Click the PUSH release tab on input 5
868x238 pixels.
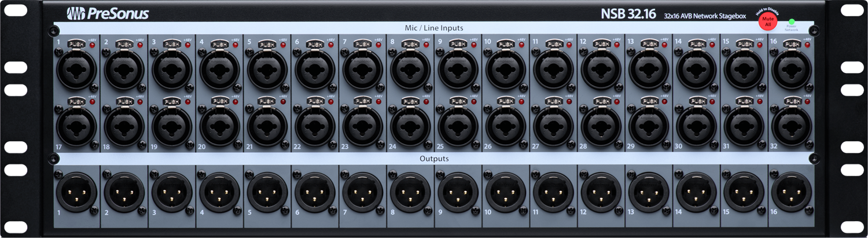[x=267, y=44]
